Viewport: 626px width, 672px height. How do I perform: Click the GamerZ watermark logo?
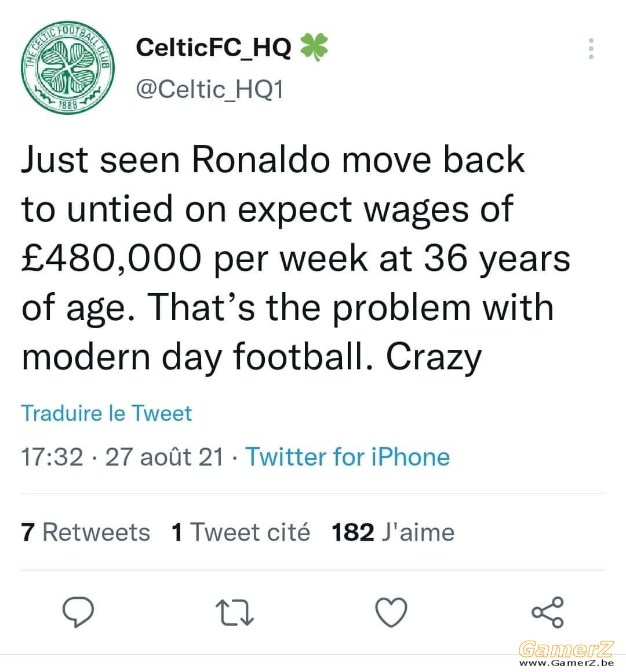[x=566, y=649]
